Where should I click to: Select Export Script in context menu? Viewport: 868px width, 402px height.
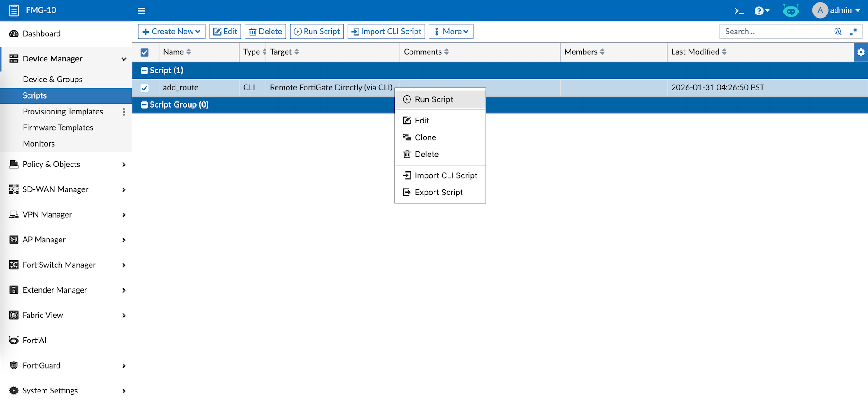point(439,193)
